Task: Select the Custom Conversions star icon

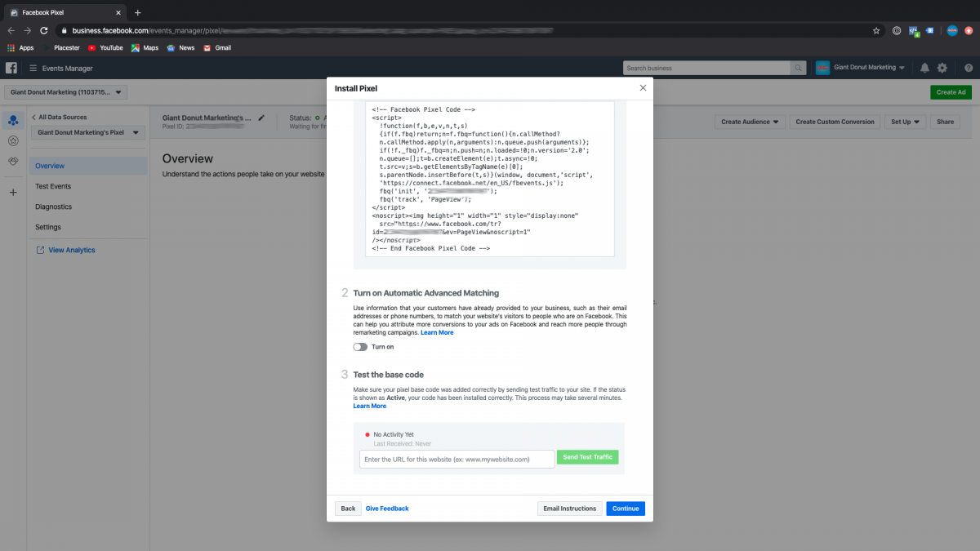Action: coord(13,140)
